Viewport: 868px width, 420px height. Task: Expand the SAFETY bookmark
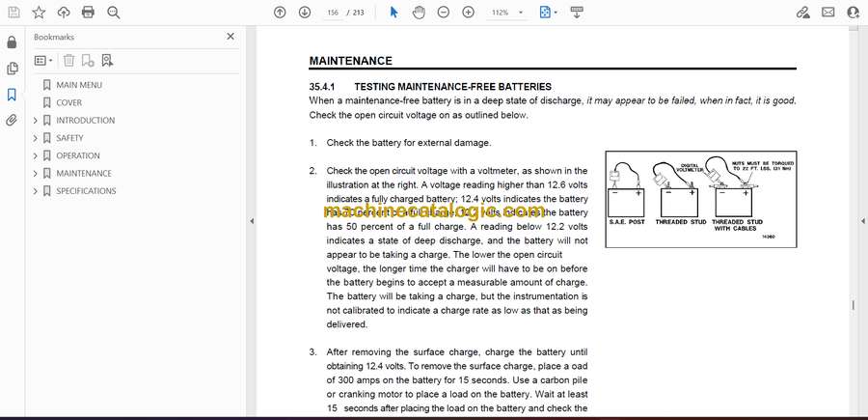tap(36, 138)
